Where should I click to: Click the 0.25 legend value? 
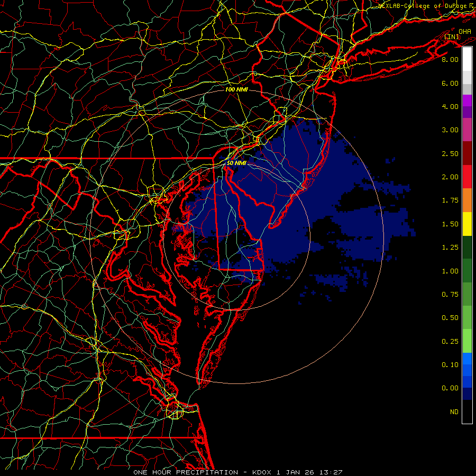(x=450, y=342)
